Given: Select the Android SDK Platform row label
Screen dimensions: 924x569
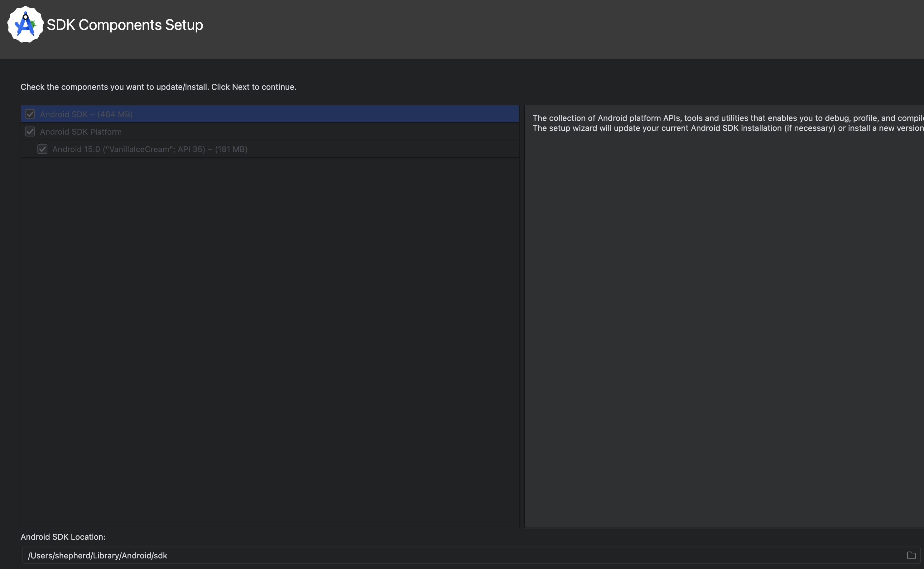Looking at the screenshot, I should point(81,132).
